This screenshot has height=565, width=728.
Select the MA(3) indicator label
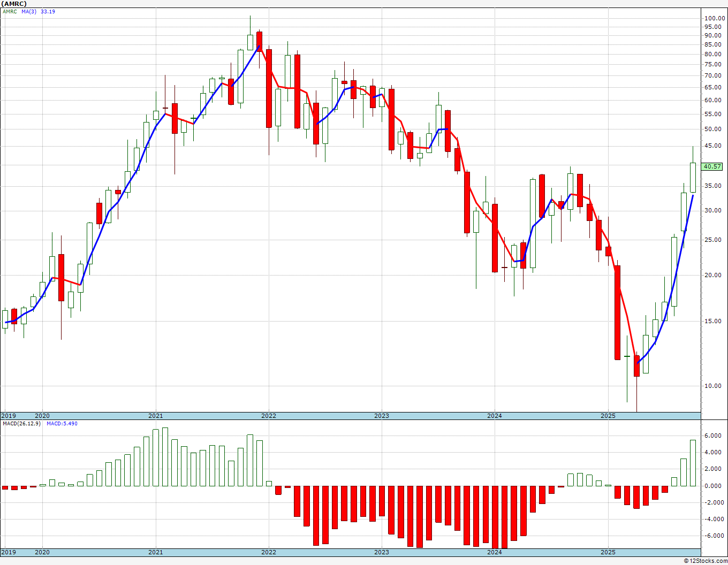click(29, 11)
